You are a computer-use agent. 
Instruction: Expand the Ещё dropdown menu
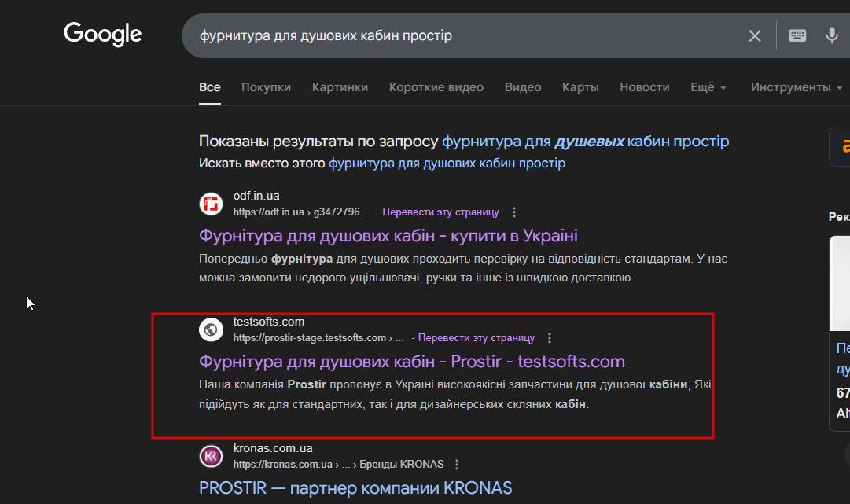pos(708,87)
